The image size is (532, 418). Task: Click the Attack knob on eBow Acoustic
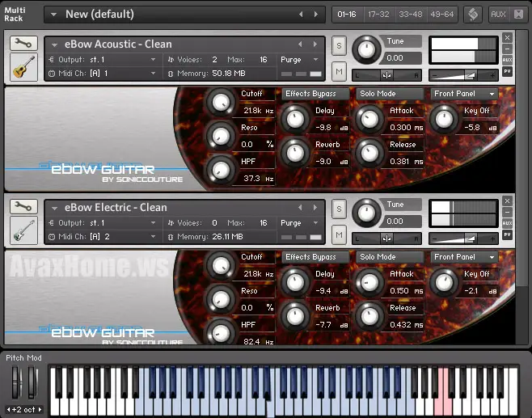(369, 119)
